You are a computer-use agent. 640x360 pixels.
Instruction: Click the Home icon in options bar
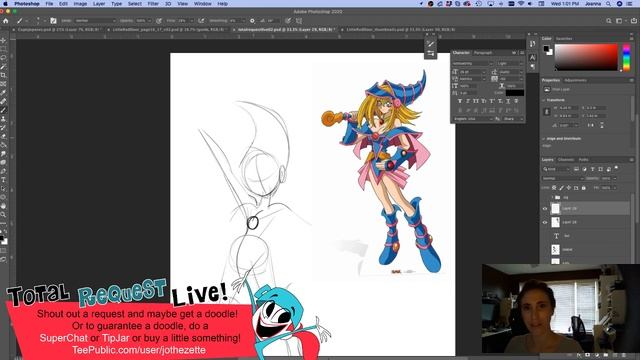coord(6,20)
